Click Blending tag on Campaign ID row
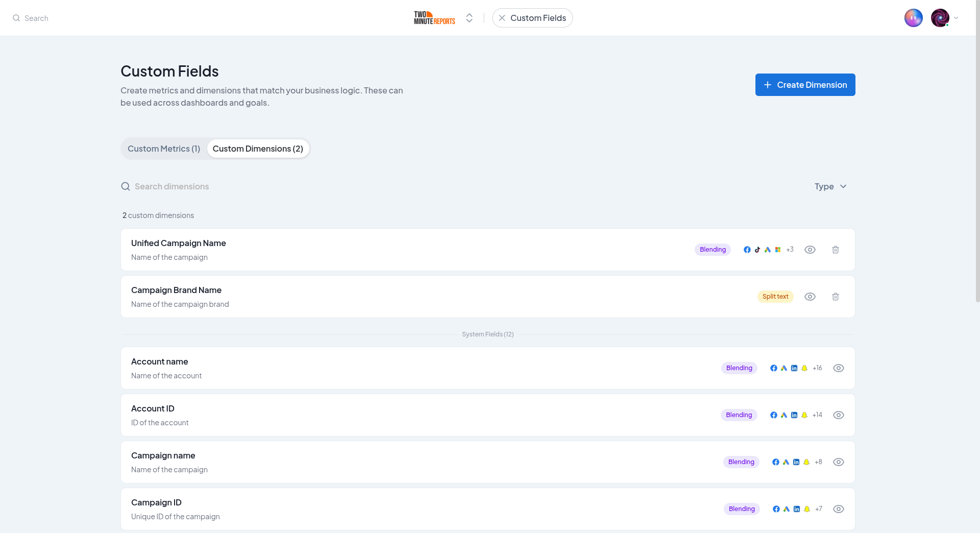Image resolution: width=980 pixels, height=533 pixels. point(742,509)
